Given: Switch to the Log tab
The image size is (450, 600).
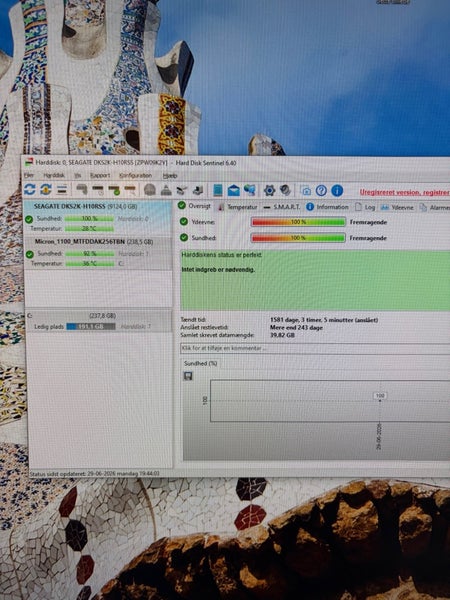Looking at the screenshot, I should click(365, 207).
